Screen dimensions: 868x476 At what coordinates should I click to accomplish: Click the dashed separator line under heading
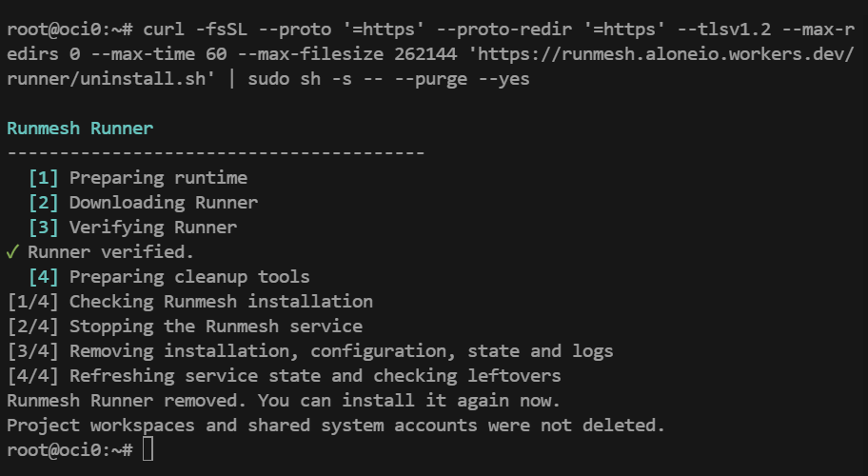coord(216,152)
